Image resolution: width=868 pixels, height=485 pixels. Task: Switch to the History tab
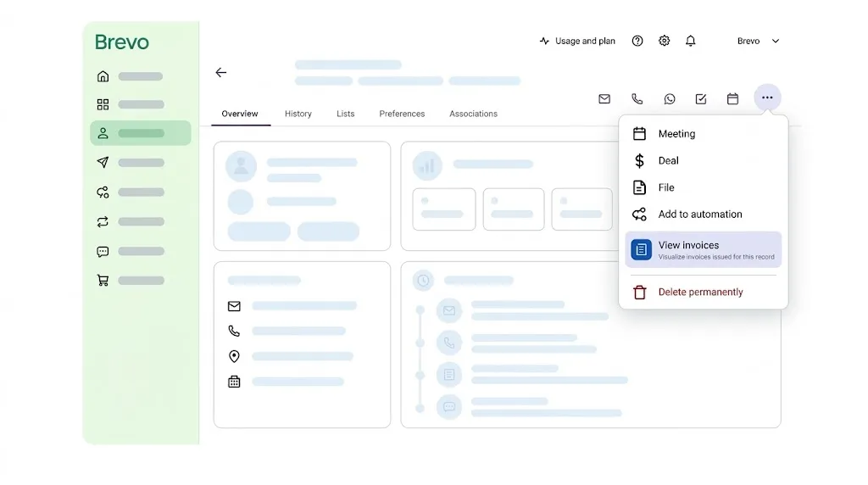click(298, 114)
